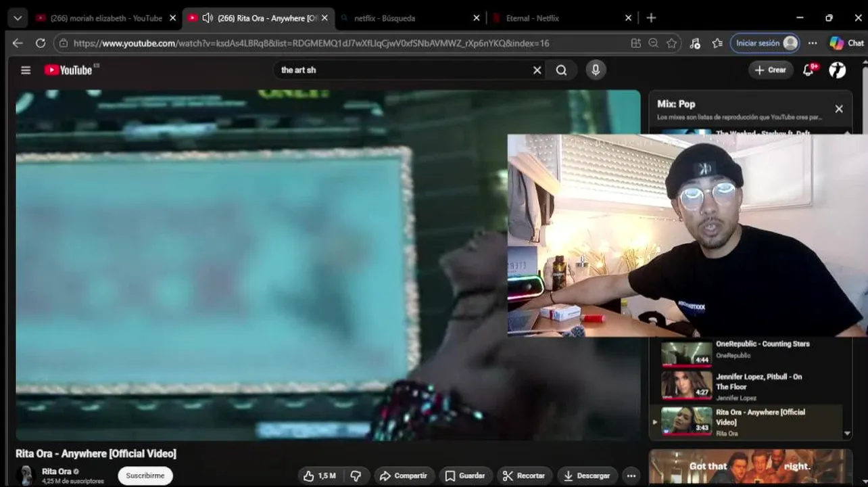Click the Descargar download button
This screenshot has height=487, width=868.
[x=587, y=476]
